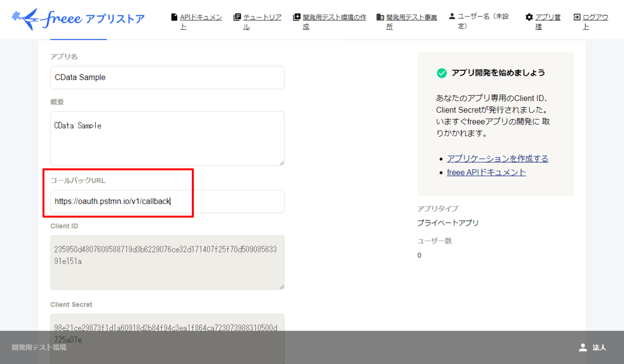Click the 開発用テスト環境の作成 plus icon
Screen dimensions: 624x364
[x=297, y=17]
